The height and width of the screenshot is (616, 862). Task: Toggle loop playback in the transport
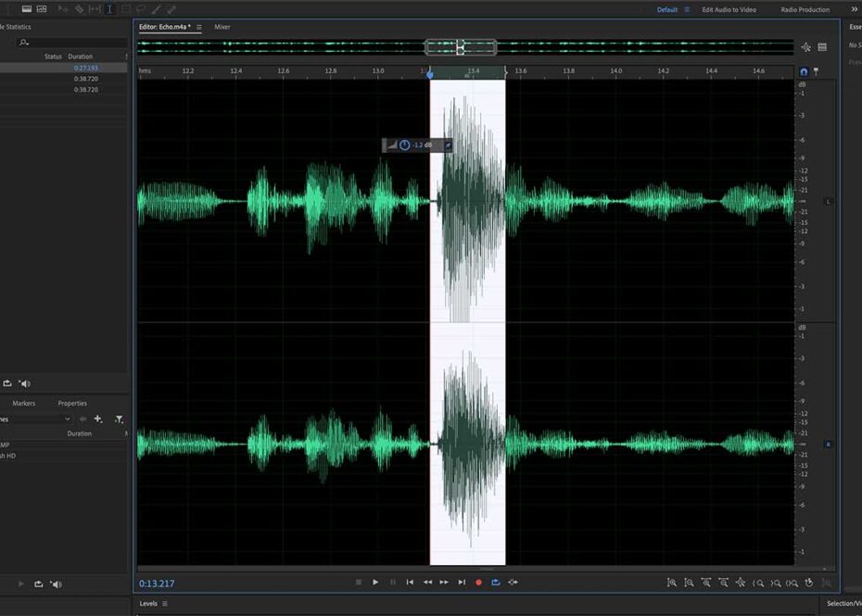pyautogui.click(x=496, y=583)
